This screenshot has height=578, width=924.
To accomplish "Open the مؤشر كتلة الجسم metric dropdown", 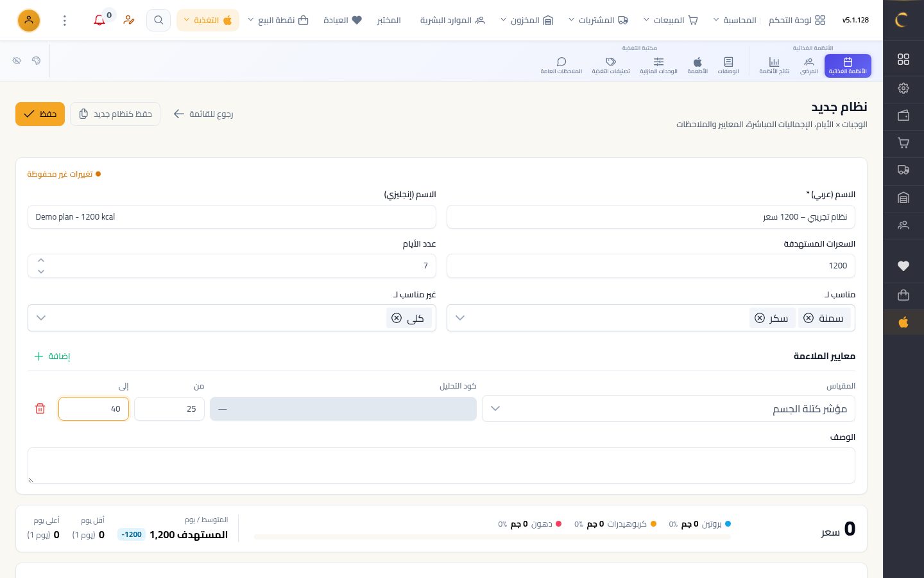I will 669,408.
